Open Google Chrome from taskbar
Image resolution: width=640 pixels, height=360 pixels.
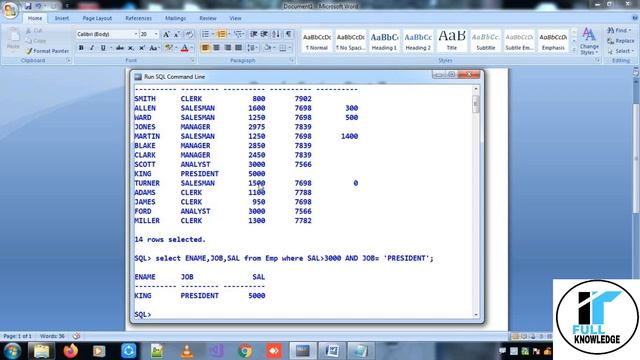245,351
